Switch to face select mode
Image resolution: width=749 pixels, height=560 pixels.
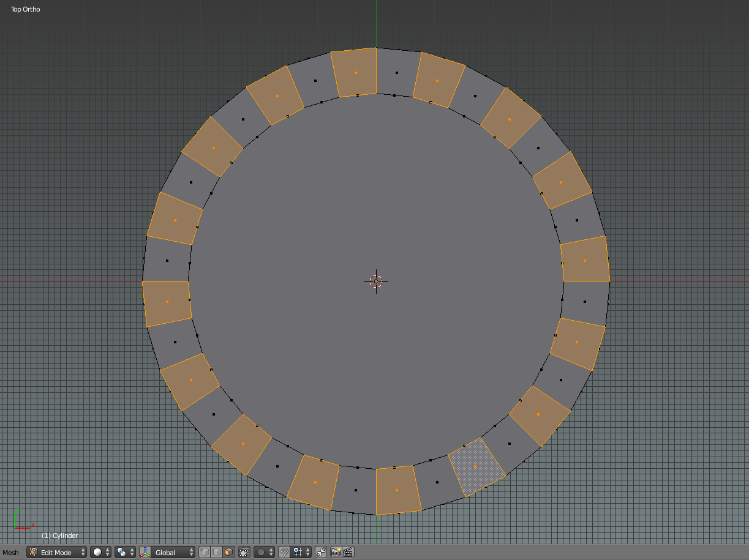tap(228, 552)
